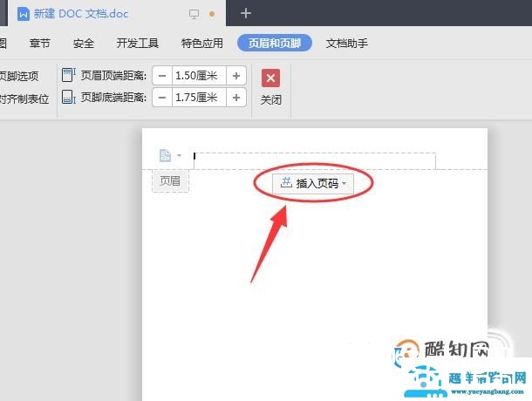Open the 章节 ribbon tab
The width and height of the screenshot is (532, 401).
pyautogui.click(x=40, y=43)
